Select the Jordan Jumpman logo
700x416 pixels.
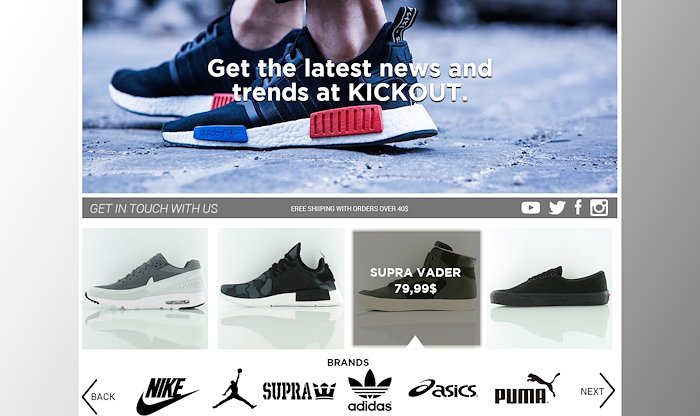pos(234,388)
